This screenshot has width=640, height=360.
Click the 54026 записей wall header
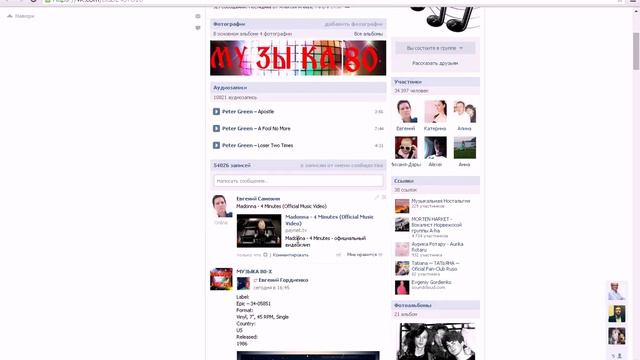point(232,165)
